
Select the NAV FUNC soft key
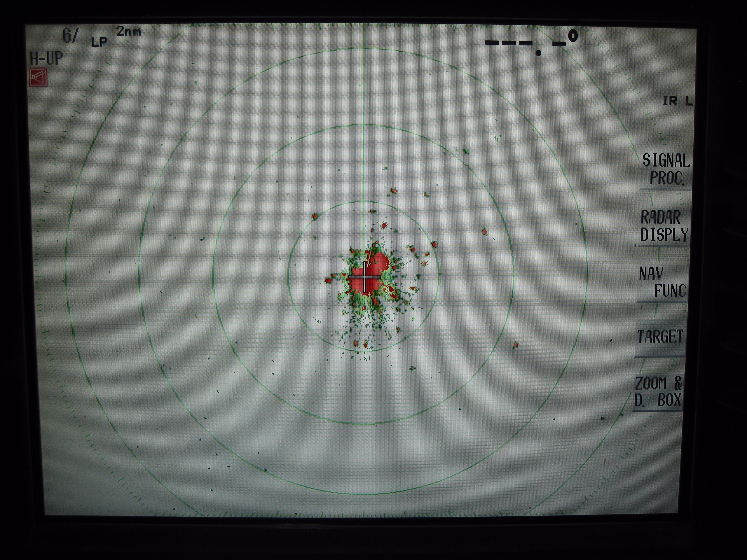(x=662, y=283)
